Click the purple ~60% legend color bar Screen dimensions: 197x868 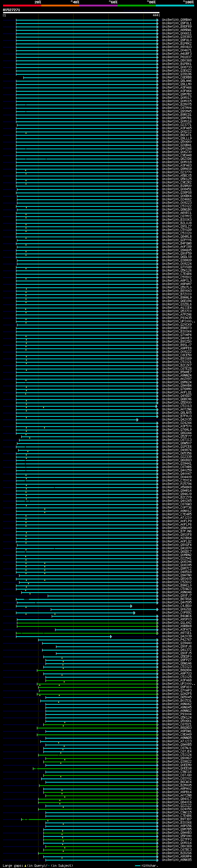pyautogui.click(x=99, y=6)
